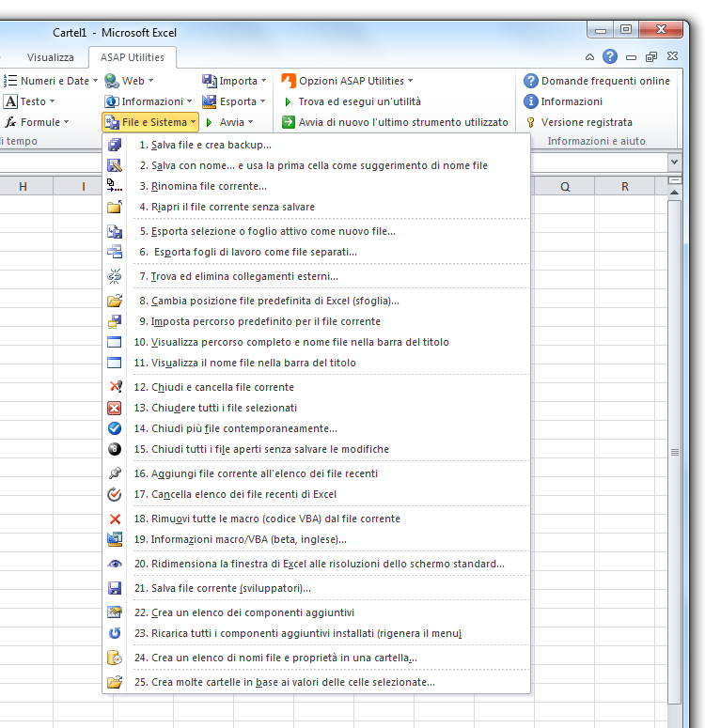
Task: Click the Riapri il file corrente folder icon
Action: click(x=115, y=207)
